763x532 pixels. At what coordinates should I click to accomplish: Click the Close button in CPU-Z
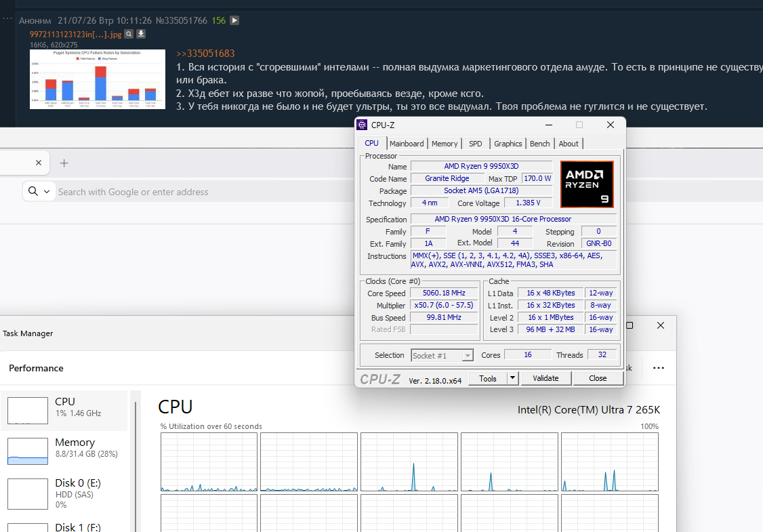(x=598, y=378)
